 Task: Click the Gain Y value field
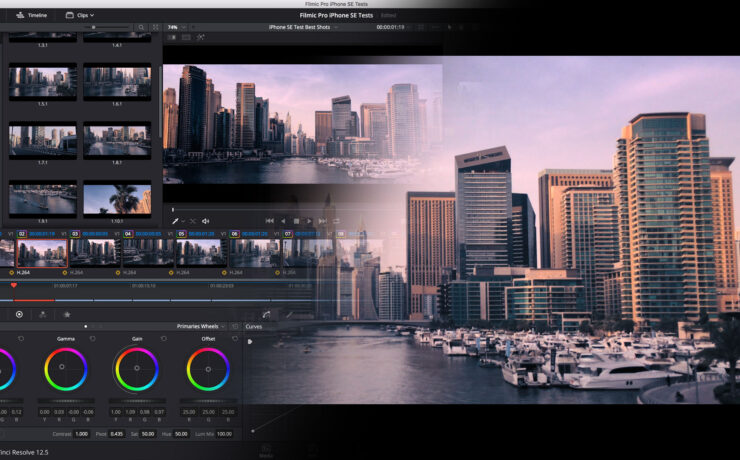click(116, 412)
